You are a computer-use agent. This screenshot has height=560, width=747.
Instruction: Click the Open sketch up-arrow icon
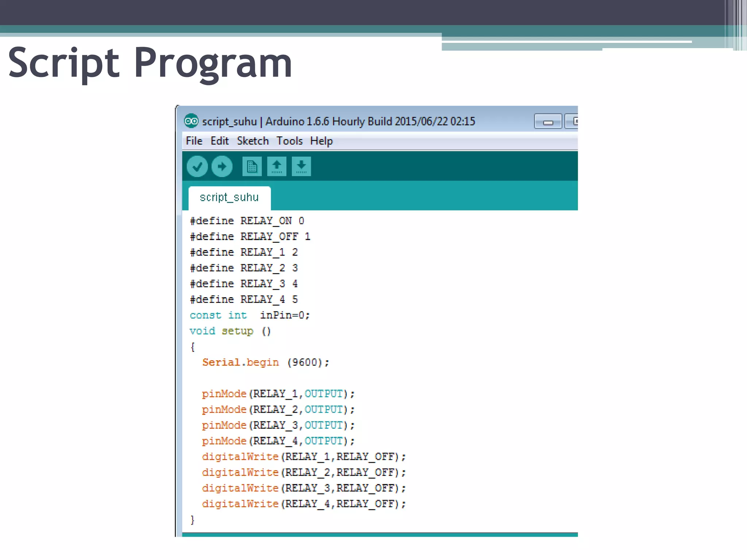click(x=276, y=167)
